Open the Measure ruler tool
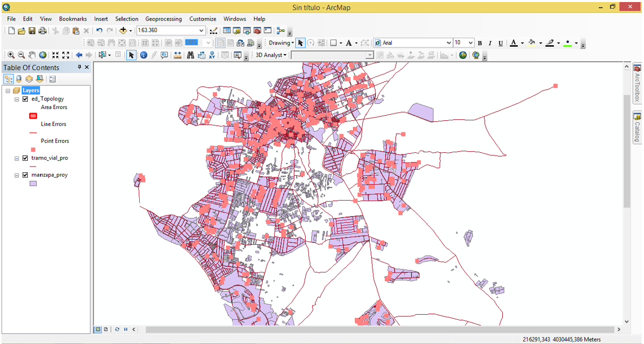Screen dimensions: 644x344 click(178, 55)
